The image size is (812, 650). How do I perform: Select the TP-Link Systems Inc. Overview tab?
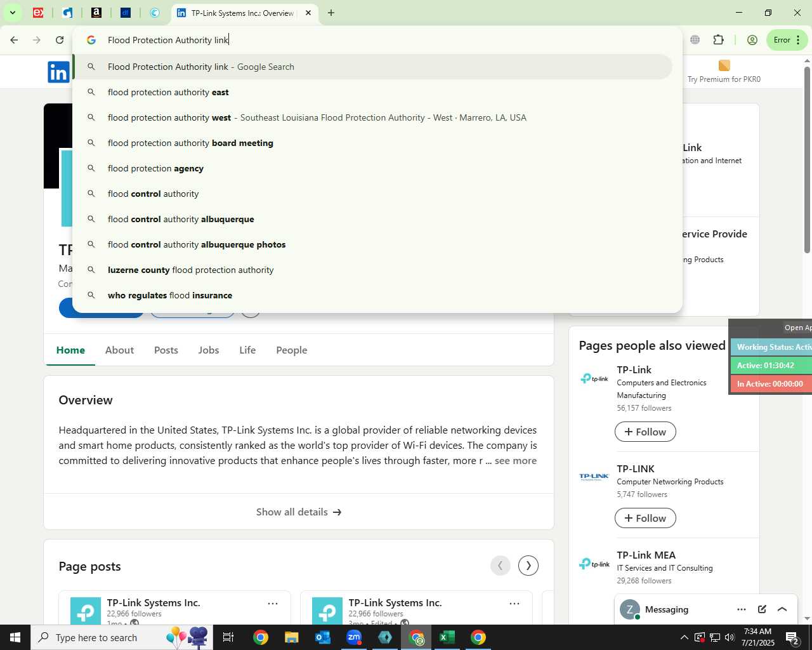[x=244, y=13]
